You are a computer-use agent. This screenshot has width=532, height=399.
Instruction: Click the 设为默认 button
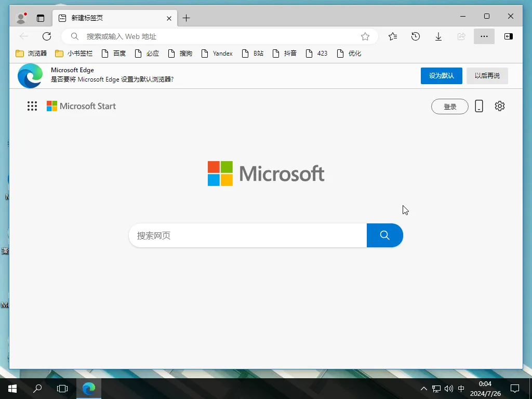[x=441, y=75]
